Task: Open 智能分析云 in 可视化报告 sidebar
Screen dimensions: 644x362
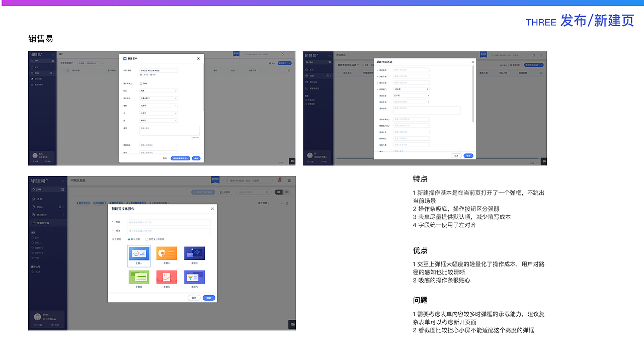Action: point(48,222)
